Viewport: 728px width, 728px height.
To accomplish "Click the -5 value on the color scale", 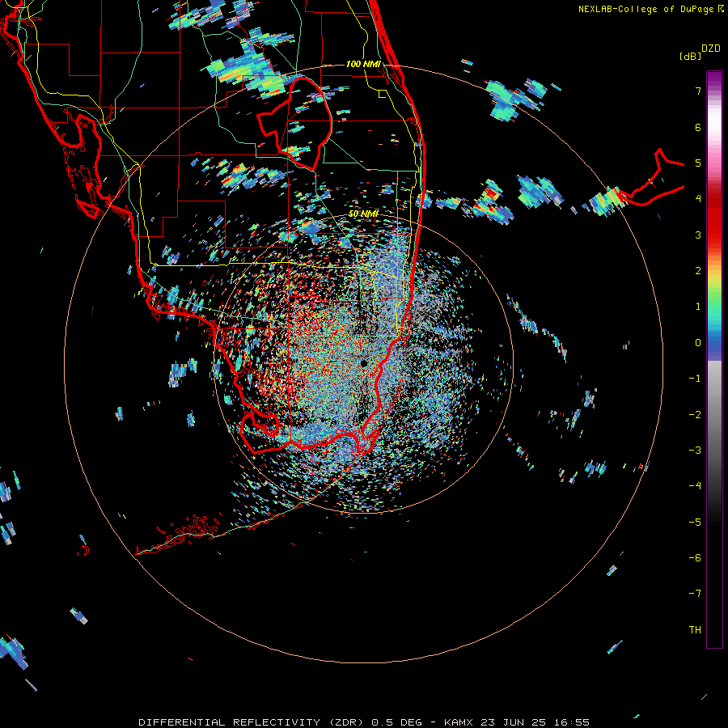I will coord(695,522).
